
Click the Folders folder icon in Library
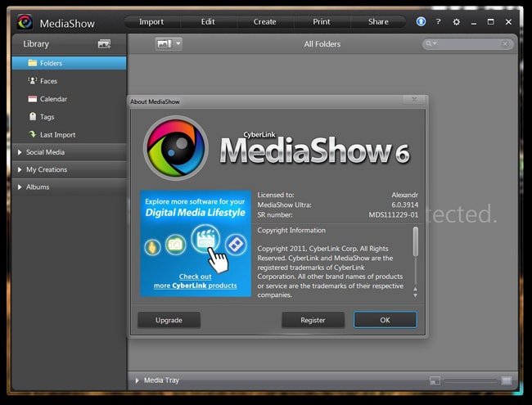point(33,63)
